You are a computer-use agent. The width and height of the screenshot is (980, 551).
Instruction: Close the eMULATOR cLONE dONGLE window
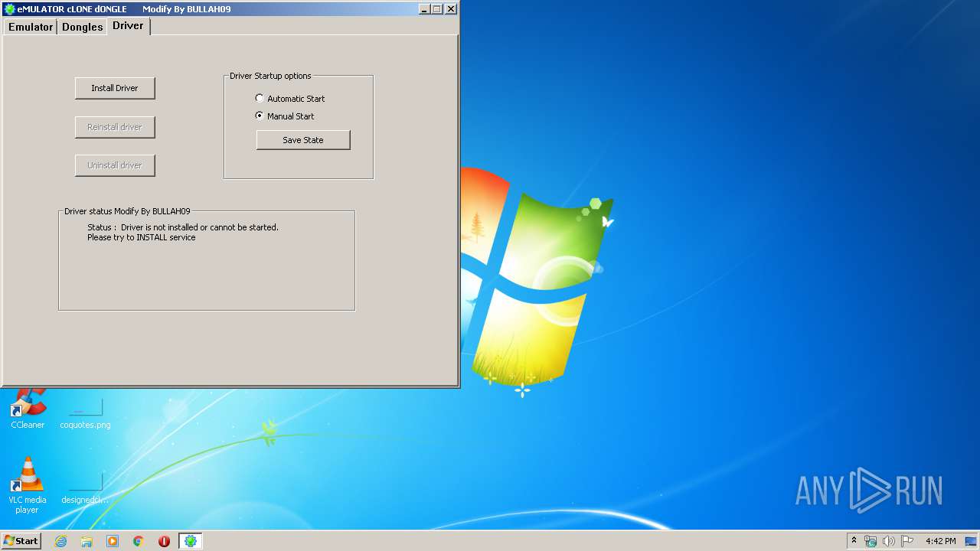451,9
